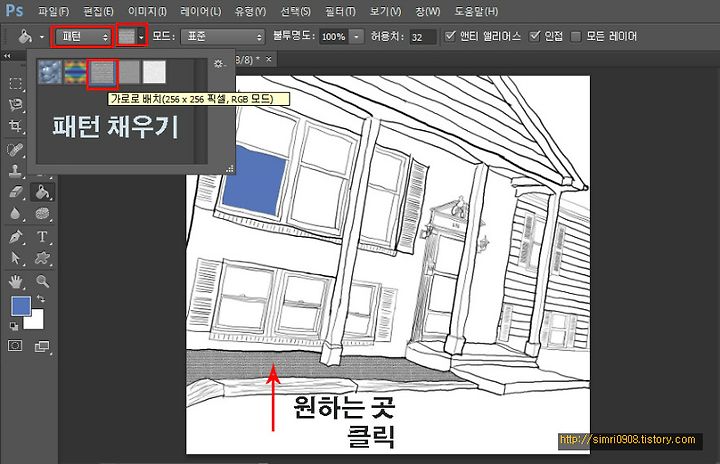Click paint bucket tool preset icon in options bar
Image resolution: width=720 pixels, height=464 pixels.
coord(25,36)
